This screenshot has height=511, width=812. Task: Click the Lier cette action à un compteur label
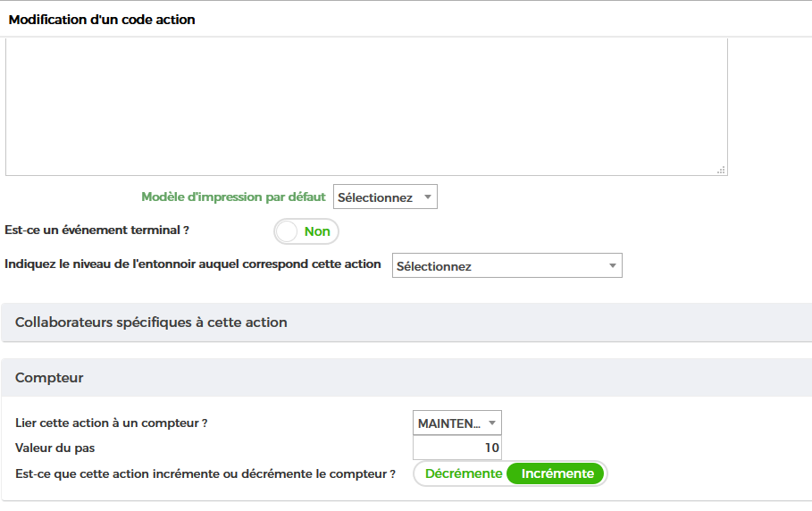[x=112, y=423]
